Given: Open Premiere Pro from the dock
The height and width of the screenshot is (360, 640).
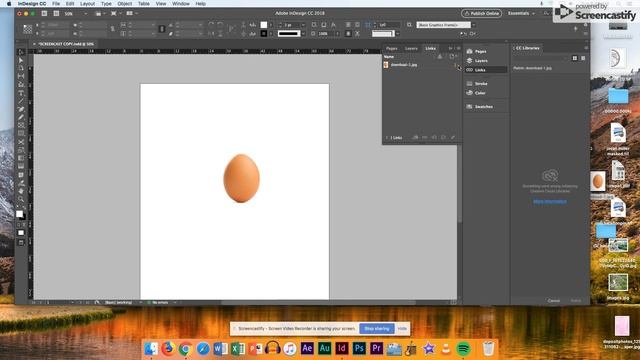Looking at the screenshot, I should point(376,348).
